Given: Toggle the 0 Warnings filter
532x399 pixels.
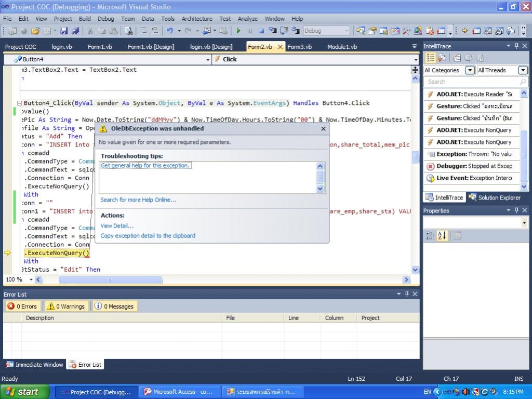Looking at the screenshot, I should tap(65, 307).
